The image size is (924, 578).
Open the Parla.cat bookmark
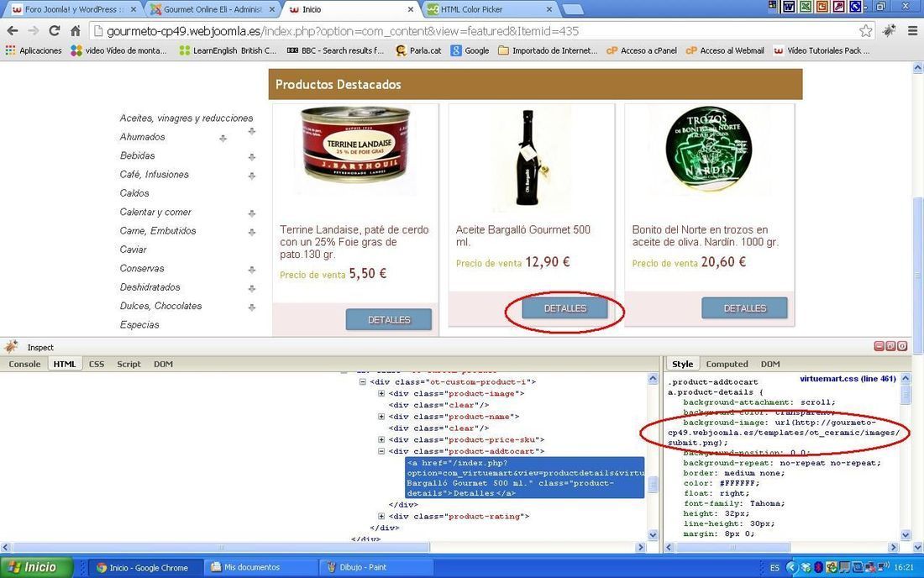(418, 50)
